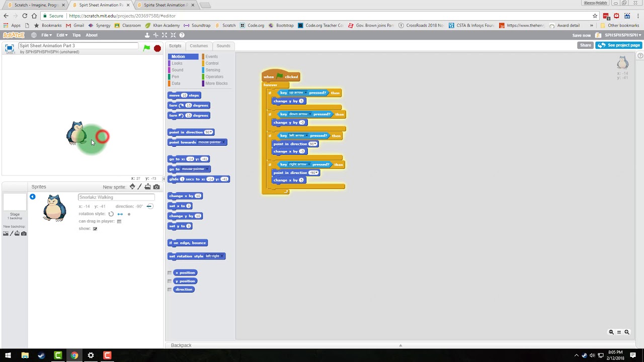
Task: Open the up arrow key dropdown
Action: tap(298, 93)
